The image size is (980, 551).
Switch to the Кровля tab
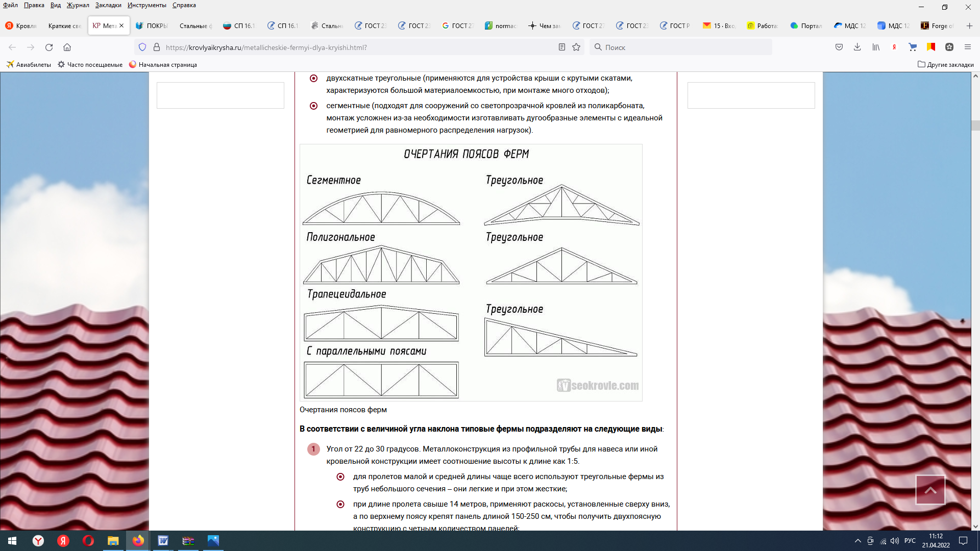21,26
